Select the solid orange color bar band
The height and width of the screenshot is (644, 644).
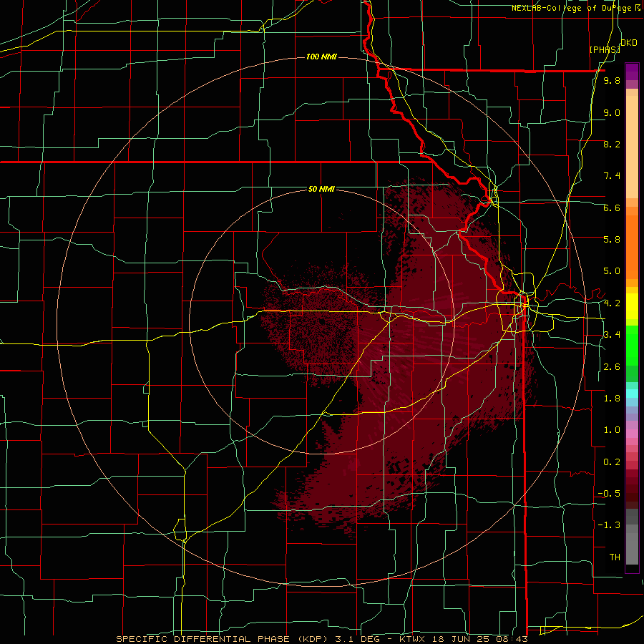(632, 246)
